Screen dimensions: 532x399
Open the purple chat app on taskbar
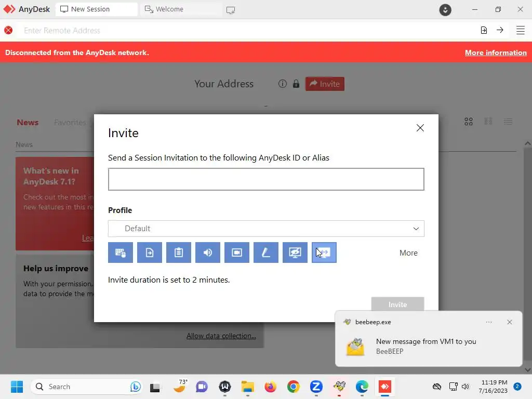tap(202, 387)
